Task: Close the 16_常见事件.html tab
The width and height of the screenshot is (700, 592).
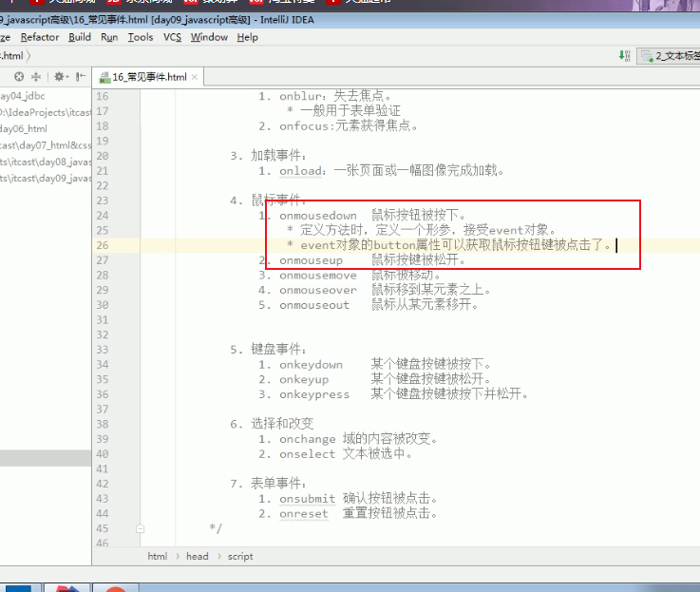Action: 194,77
